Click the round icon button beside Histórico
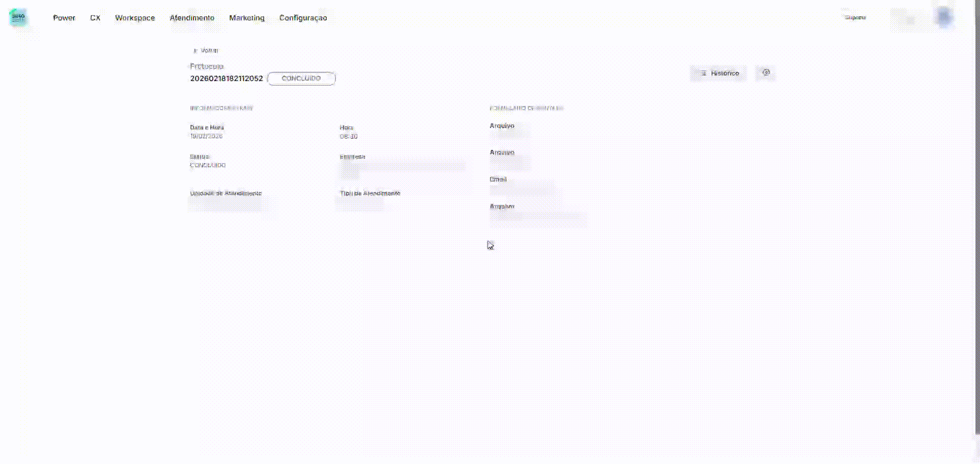 (766, 73)
